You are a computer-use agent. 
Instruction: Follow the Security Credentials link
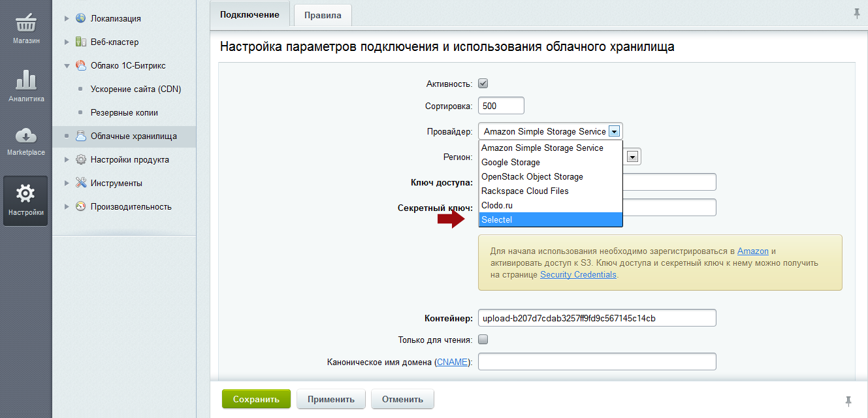[578, 274]
